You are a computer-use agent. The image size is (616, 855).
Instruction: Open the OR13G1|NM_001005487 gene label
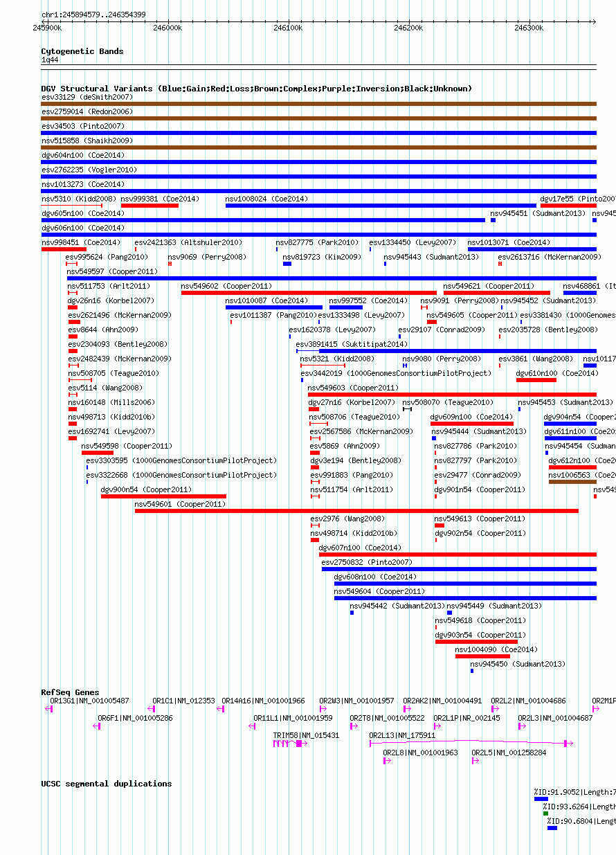[89, 701]
